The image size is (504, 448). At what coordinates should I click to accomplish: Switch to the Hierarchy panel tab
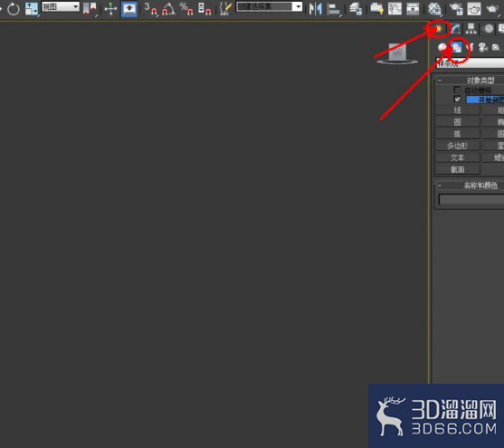pos(471,29)
